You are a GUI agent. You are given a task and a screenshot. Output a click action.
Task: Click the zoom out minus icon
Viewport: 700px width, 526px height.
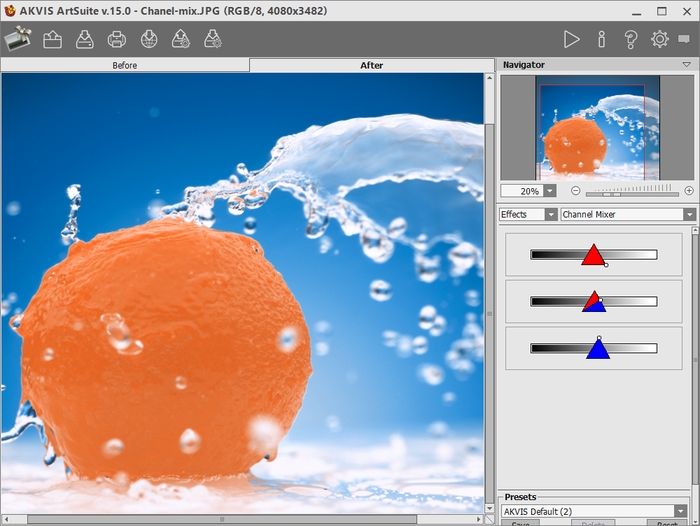pos(575,191)
